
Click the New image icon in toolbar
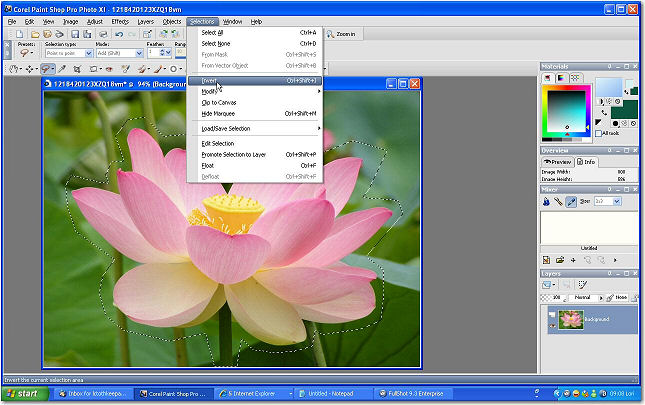point(19,34)
